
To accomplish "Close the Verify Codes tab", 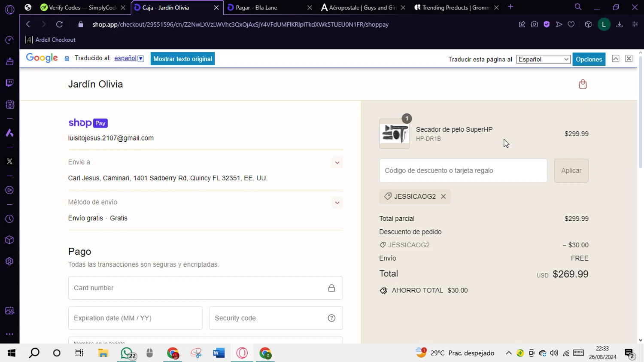I will point(123,8).
